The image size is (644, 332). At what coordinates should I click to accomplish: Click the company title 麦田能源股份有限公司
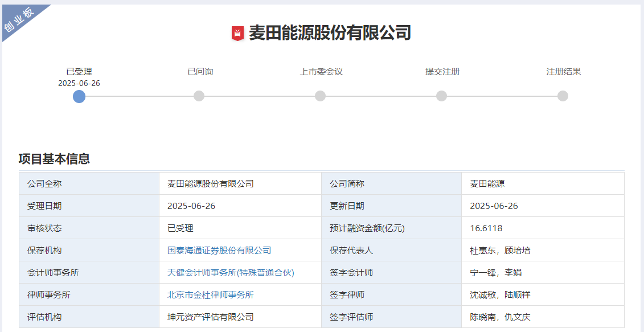(x=329, y=32)
